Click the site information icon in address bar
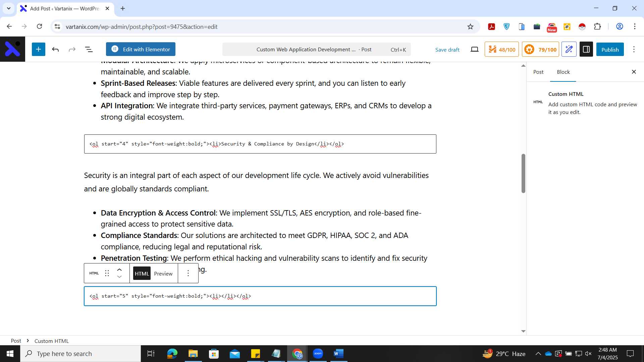This screenshot has height=362, width=644. 57,26
